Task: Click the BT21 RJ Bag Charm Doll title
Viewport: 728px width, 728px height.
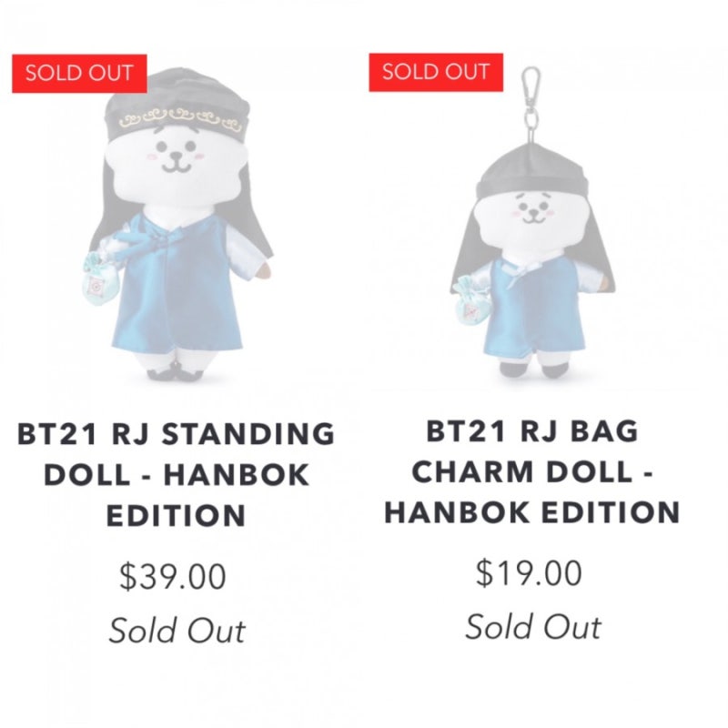Action: tap(532, 471)
